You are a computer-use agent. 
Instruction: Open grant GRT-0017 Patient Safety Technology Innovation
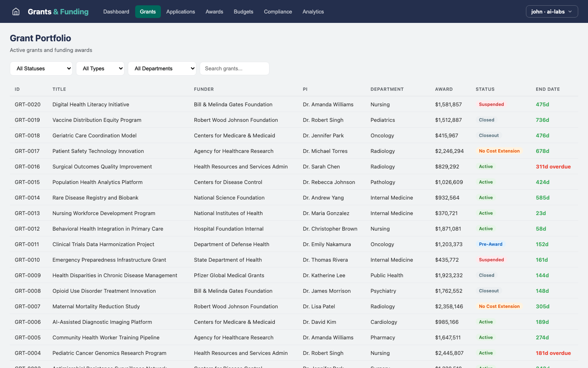click(98, 151)
